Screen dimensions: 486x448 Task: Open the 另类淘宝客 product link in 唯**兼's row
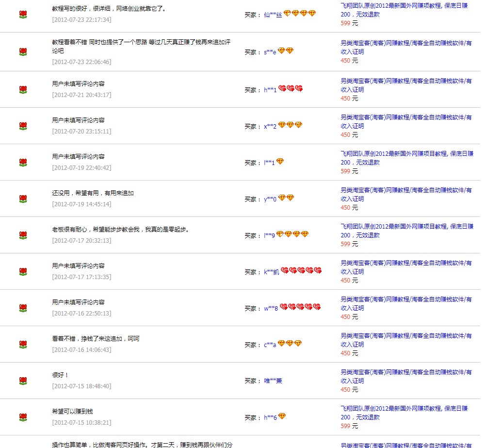coord(405,376)
